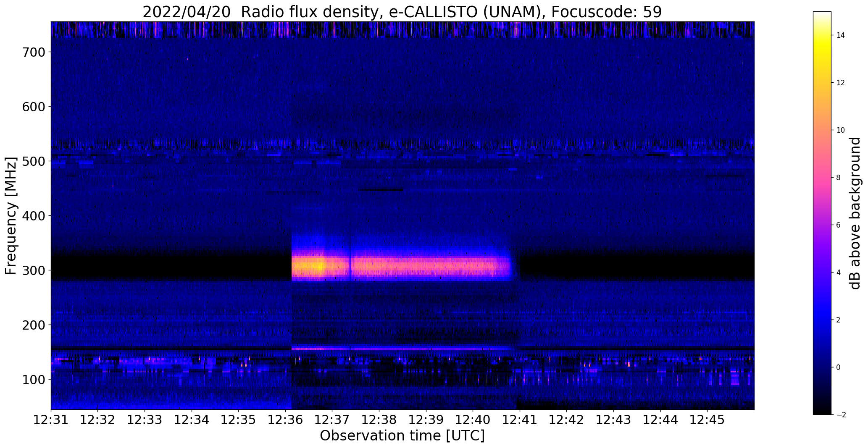Screen dimensions: 868x448
Task: Click the 12:35 time tick label
Action: point(238,420)
